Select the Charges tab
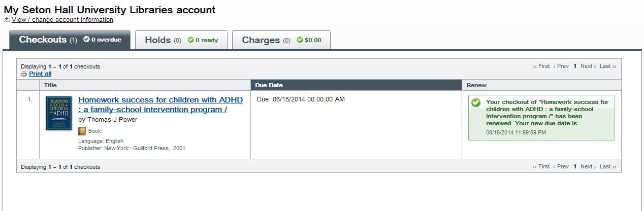The width and height of the screenshot is (644, 211). (x=281, y=40)
